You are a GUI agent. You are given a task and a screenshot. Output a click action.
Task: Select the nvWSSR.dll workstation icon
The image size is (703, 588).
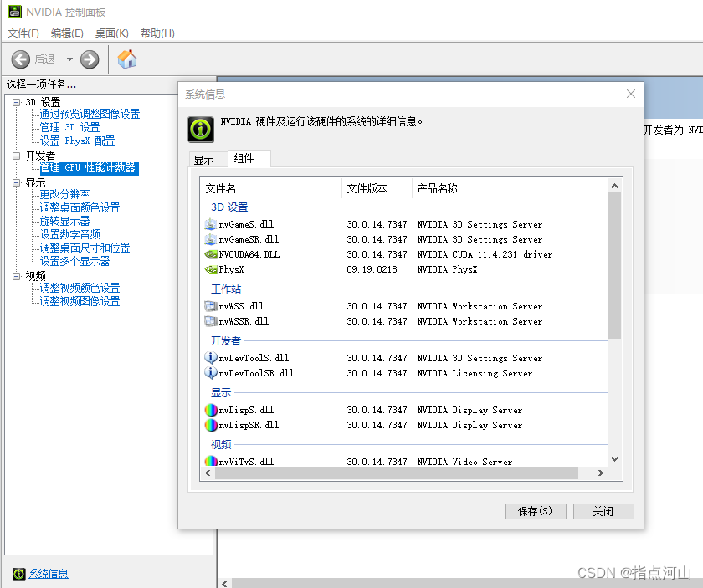211,321
